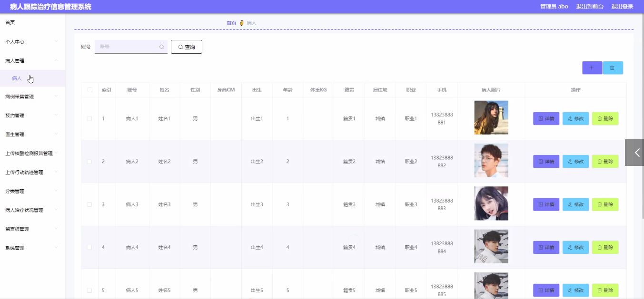This screenshot has height=299, width=644.
Task: Open 详情 for 病人2 row
Action: click(x=546, y=162)
